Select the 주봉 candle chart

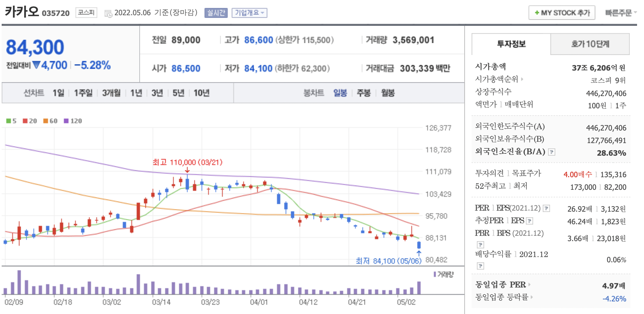tap(363, 93)
